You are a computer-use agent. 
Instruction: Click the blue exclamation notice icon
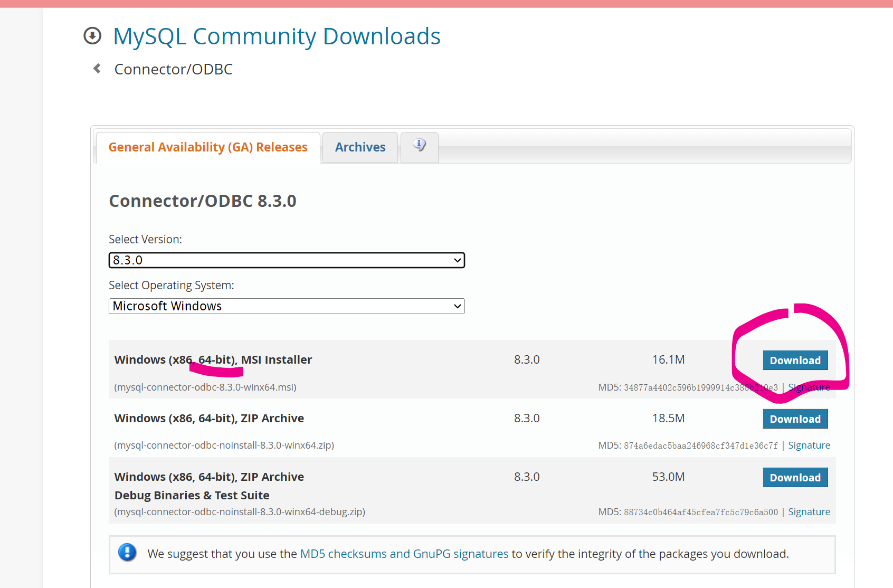127,553
